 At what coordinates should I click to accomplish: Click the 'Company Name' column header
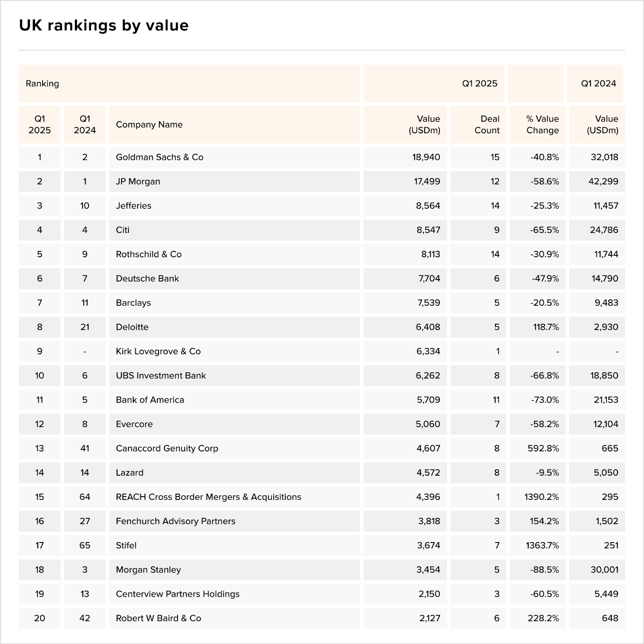(149, 124)
